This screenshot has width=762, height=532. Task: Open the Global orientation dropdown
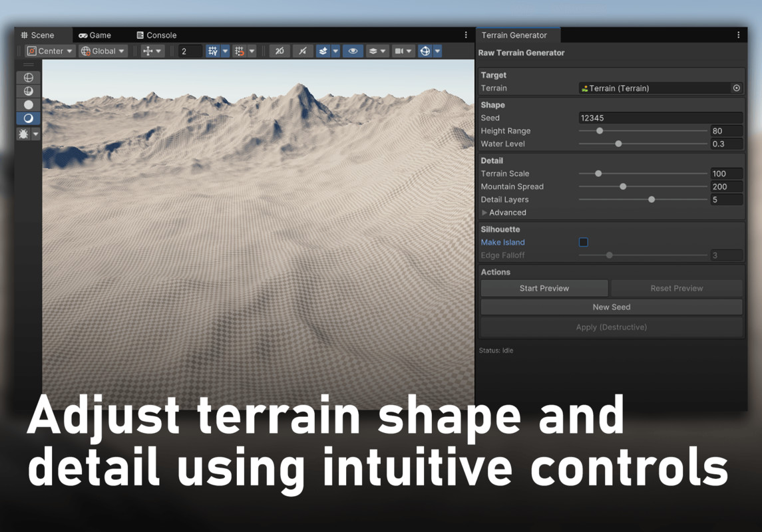pos(102,51)
